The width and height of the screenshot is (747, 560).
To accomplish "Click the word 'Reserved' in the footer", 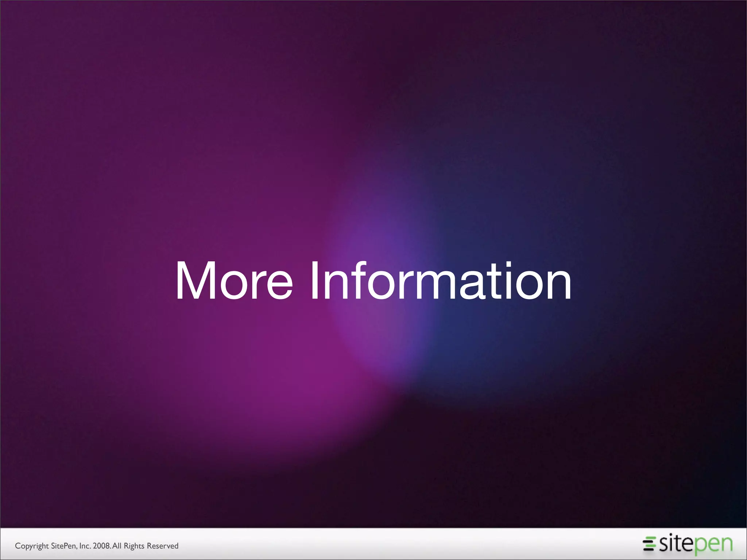I will click(162, 546).
